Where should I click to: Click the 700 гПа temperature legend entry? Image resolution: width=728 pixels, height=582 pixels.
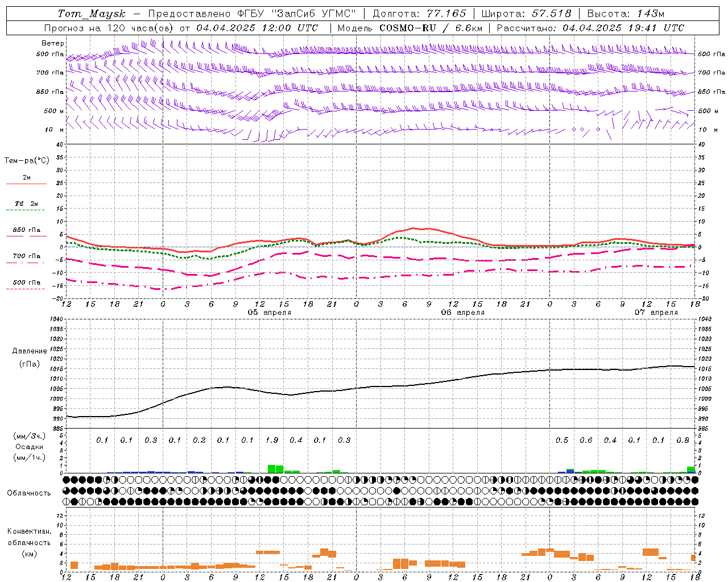click(26, 256)
